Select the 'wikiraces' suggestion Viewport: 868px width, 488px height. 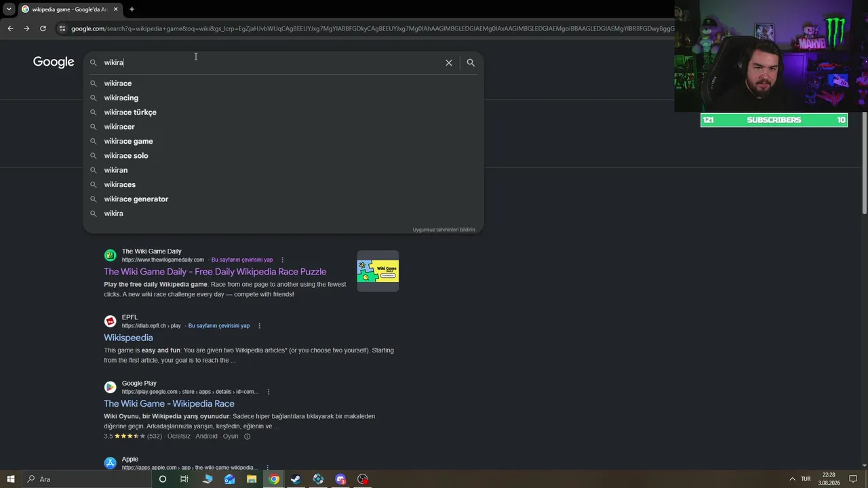point(283,184)
